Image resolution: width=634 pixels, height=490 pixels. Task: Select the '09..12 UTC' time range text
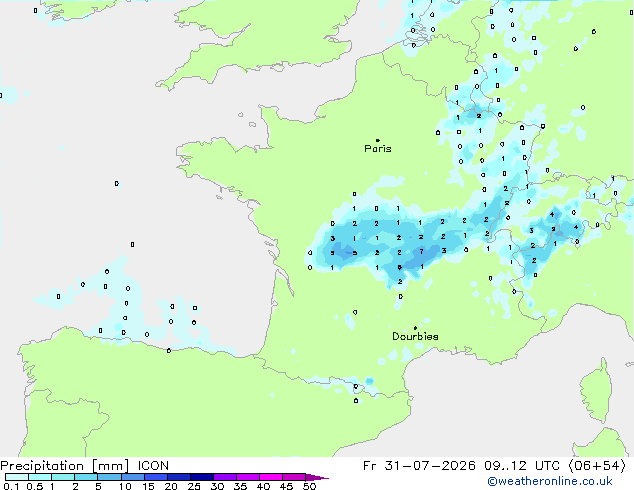click(522, 466)
